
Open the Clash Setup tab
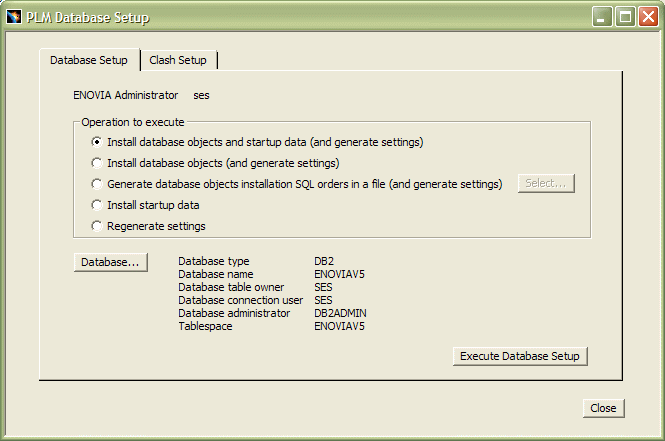point(178,60)
